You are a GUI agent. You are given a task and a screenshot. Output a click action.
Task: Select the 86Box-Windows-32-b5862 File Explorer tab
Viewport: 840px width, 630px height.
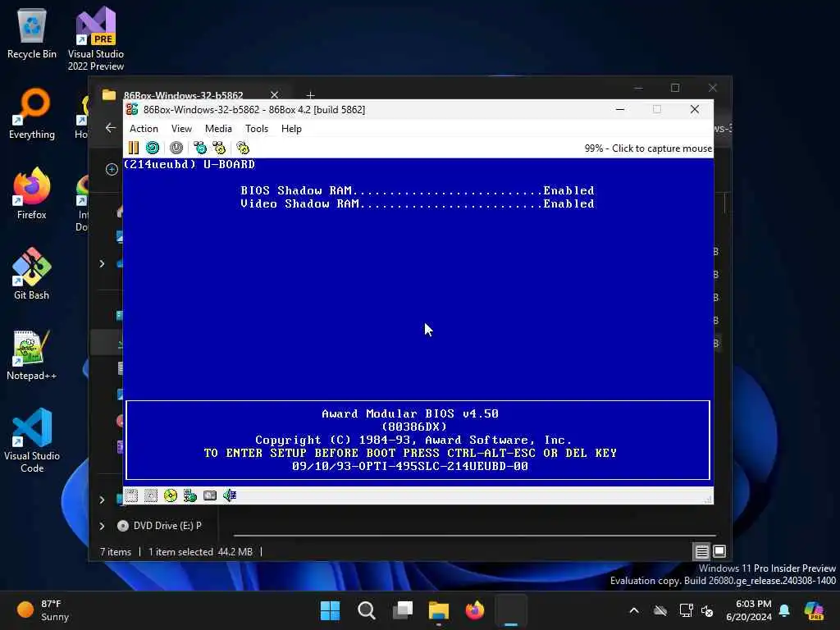point(183,95)
